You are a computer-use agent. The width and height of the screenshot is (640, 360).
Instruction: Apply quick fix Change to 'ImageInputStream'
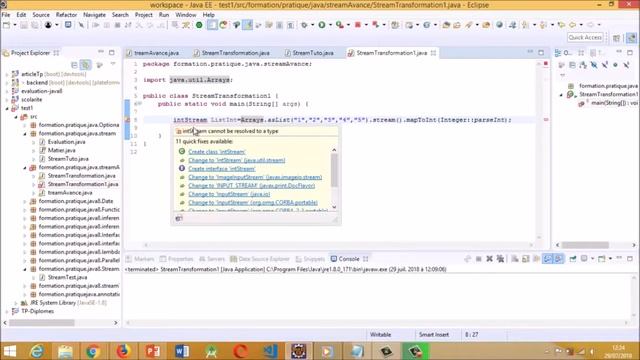pos(255,178)
